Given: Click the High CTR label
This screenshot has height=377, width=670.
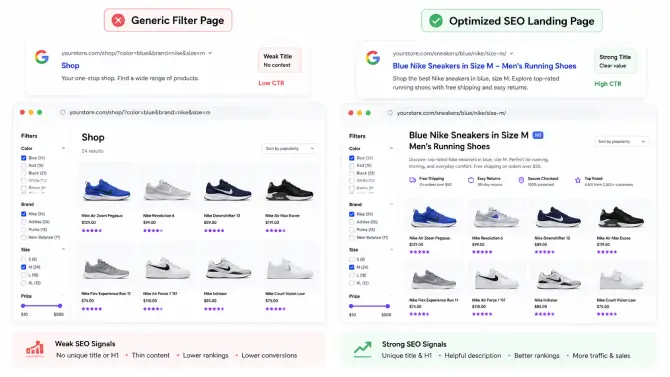Looking at the screenshot, I should pos(608,84).
